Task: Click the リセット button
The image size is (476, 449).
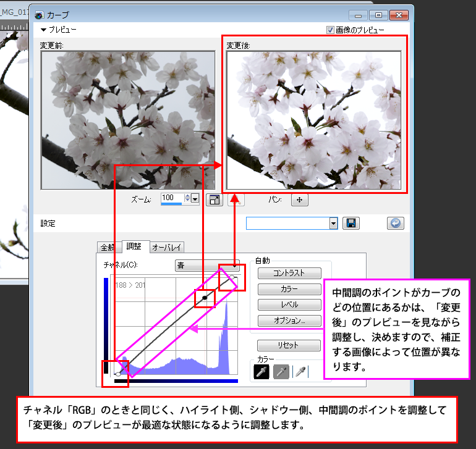Action: [289, 345]
